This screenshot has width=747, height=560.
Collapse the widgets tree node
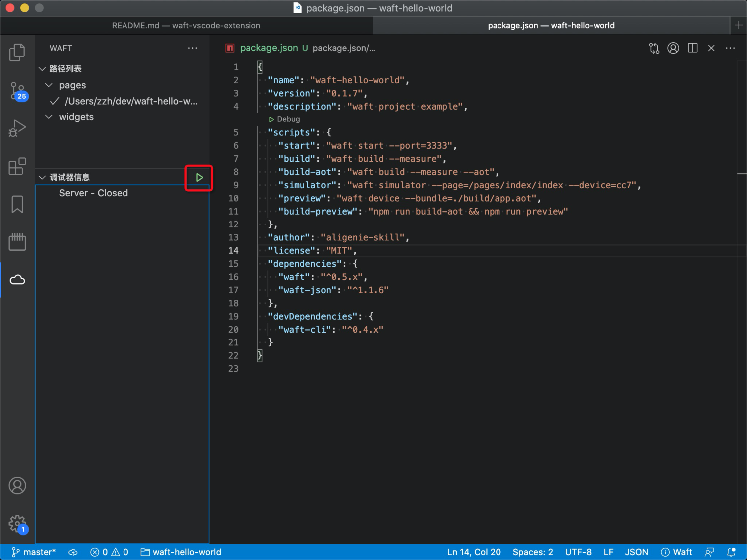49,117
